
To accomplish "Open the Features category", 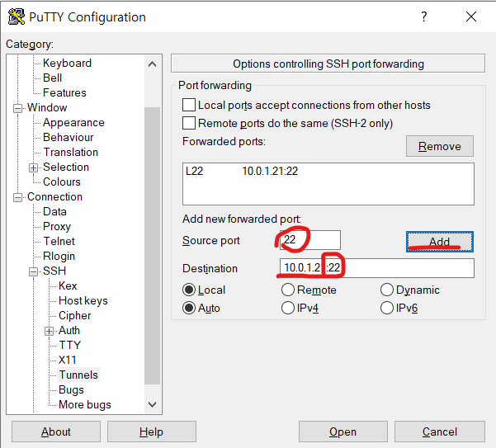I will pos(64,92).
